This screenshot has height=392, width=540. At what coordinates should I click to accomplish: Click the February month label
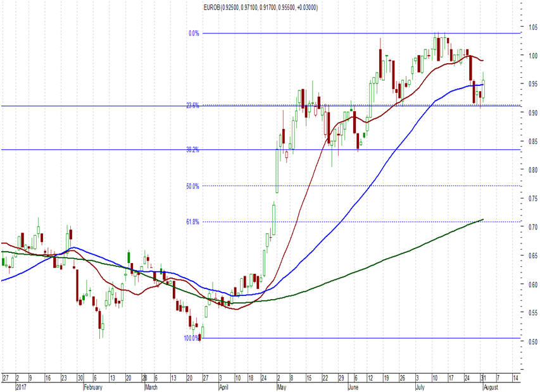tap(93, 387)
